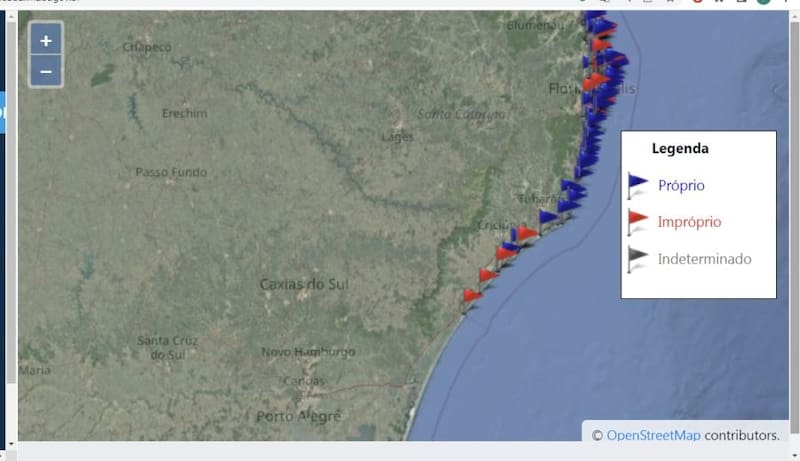This screenshot has width=800, height=461.
Task: Click the Legenda title
Action: click(680, 149)
